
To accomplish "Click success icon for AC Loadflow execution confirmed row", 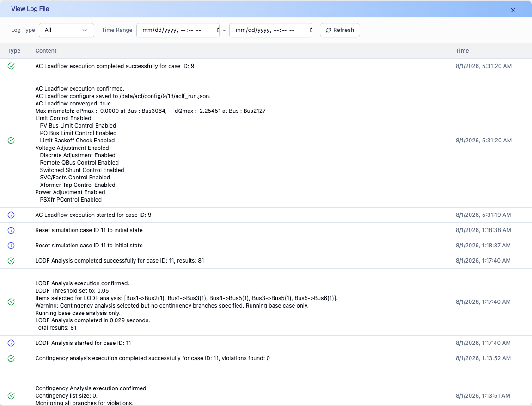I will [x=11, y=141].
